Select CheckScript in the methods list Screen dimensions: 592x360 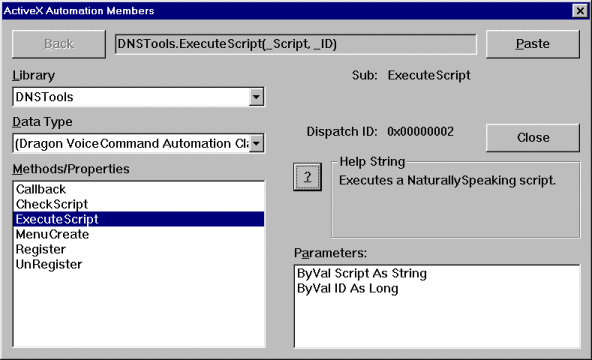[139, 204]
